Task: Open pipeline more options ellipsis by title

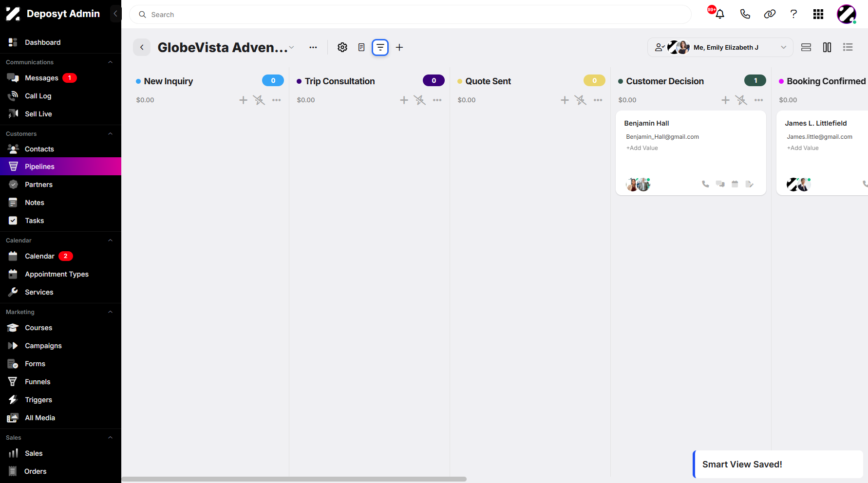Action: (x=313, y=47)
